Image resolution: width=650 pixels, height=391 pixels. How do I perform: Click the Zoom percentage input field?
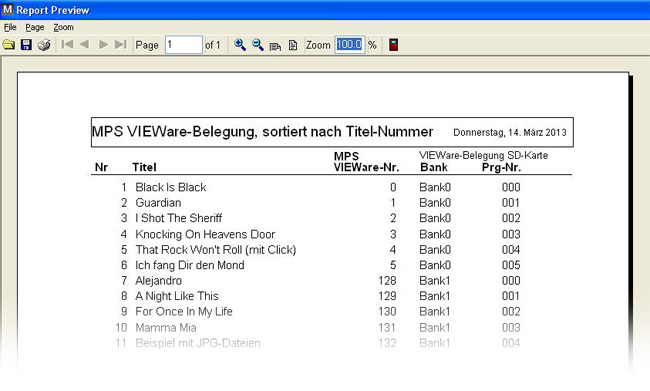(x=350, y=44)
